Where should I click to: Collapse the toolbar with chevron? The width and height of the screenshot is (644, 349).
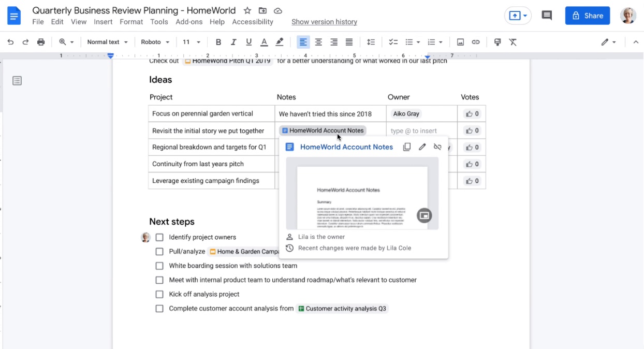click(x=636, y=42)
